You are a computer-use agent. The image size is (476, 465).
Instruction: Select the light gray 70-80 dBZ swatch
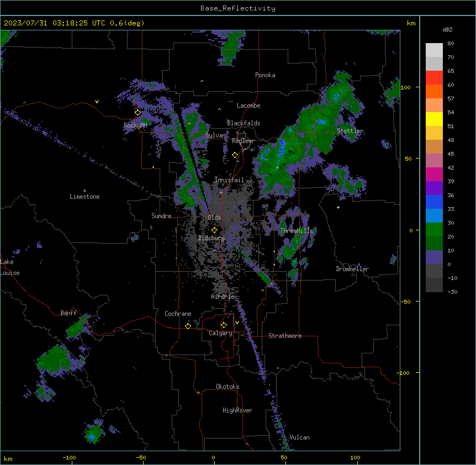tap(434, 50)
